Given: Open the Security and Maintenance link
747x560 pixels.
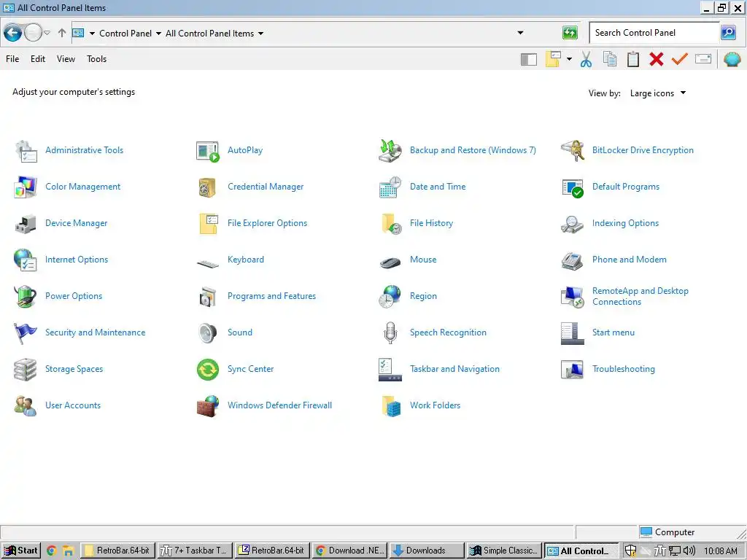Looking at the screenshot, I should (x=96, y=332).
